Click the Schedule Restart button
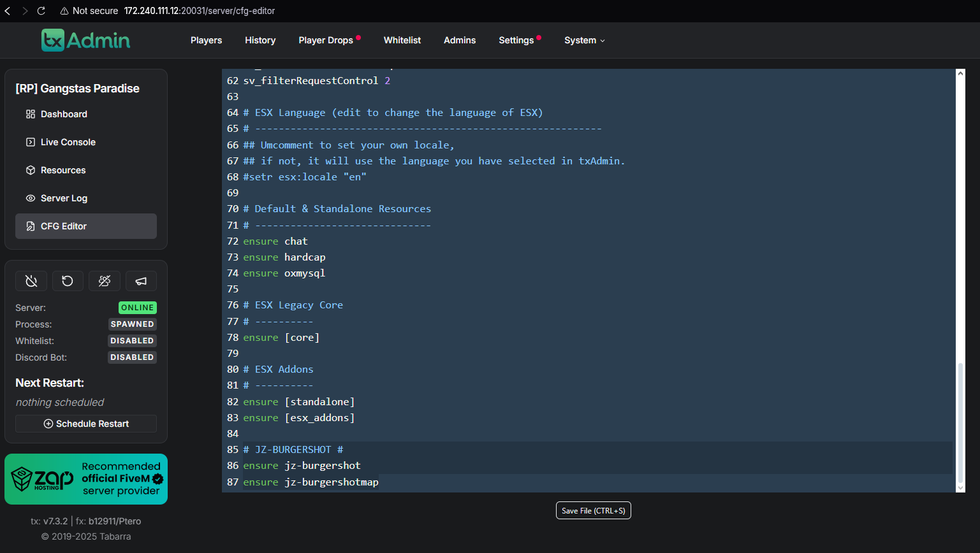The width and height of the screenshot is (980, 553). pos(86,424)
